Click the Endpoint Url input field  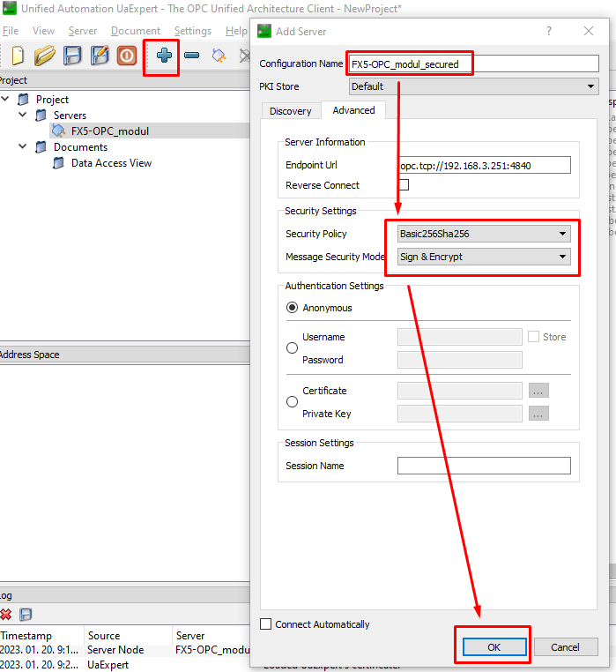485,165
